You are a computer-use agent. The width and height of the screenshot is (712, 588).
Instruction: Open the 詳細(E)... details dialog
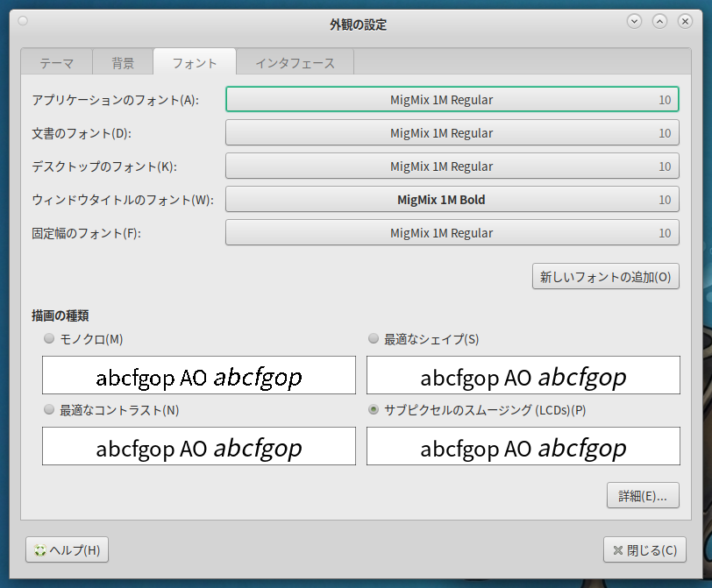(x=643, y=495)
